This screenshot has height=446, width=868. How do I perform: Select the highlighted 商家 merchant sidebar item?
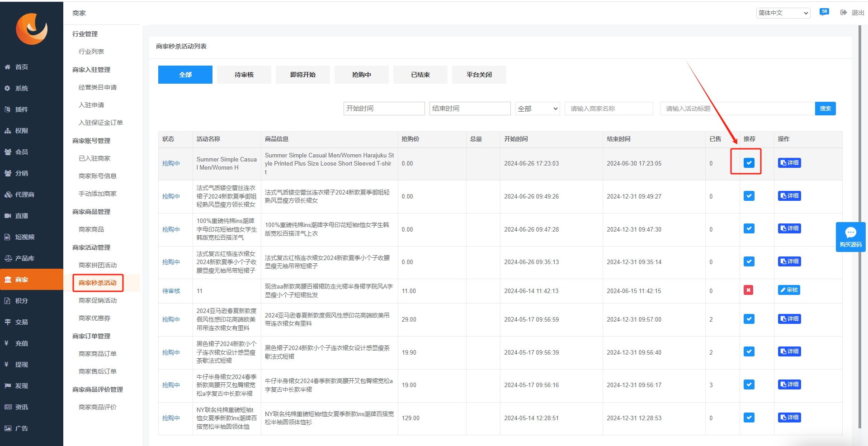[x=32, y=280]
